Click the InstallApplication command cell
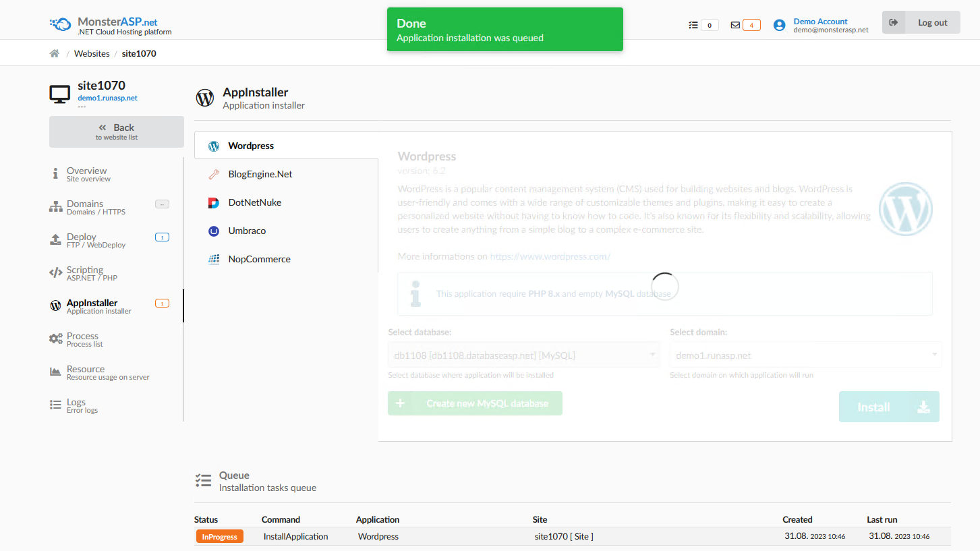The height and width of the screenshot is (551, 980). click(x=295, y=537)
